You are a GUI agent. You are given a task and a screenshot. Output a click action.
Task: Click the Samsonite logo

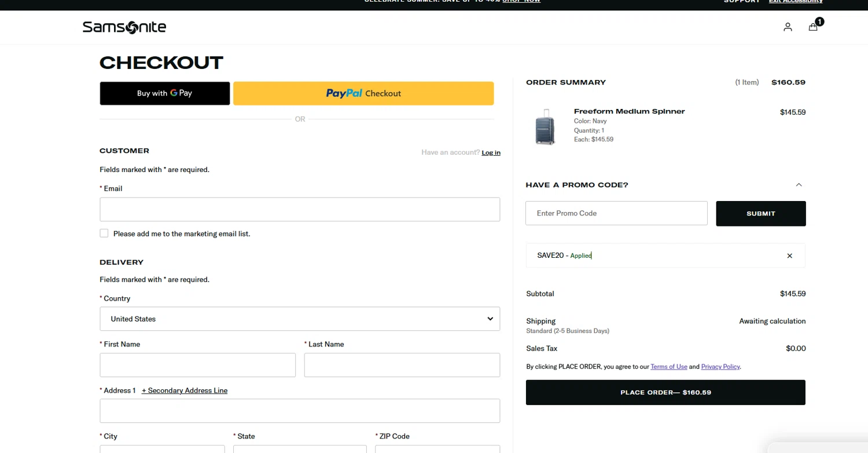[124, 27]
